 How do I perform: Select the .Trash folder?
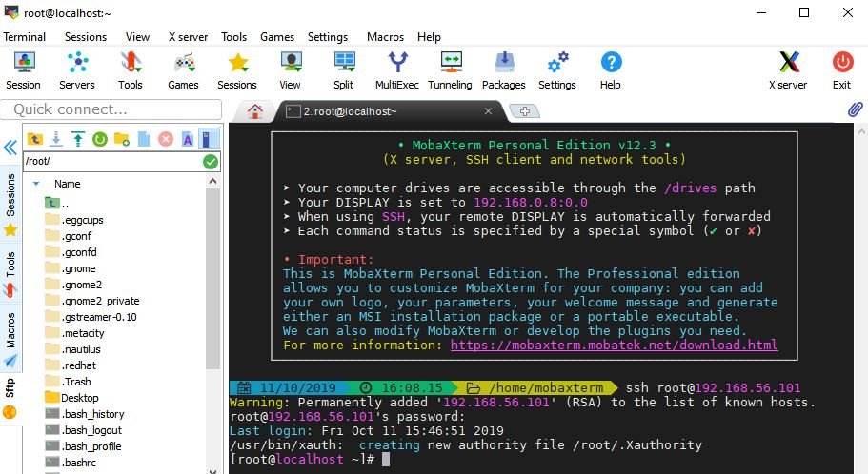coord(68,382)
